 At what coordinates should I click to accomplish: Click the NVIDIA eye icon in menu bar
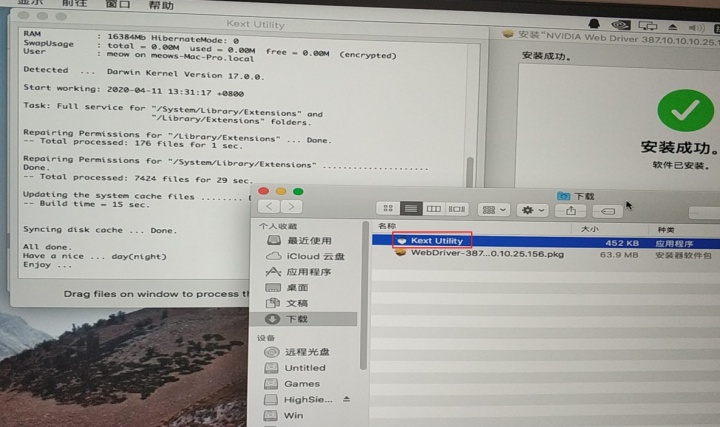coord(620,25)
